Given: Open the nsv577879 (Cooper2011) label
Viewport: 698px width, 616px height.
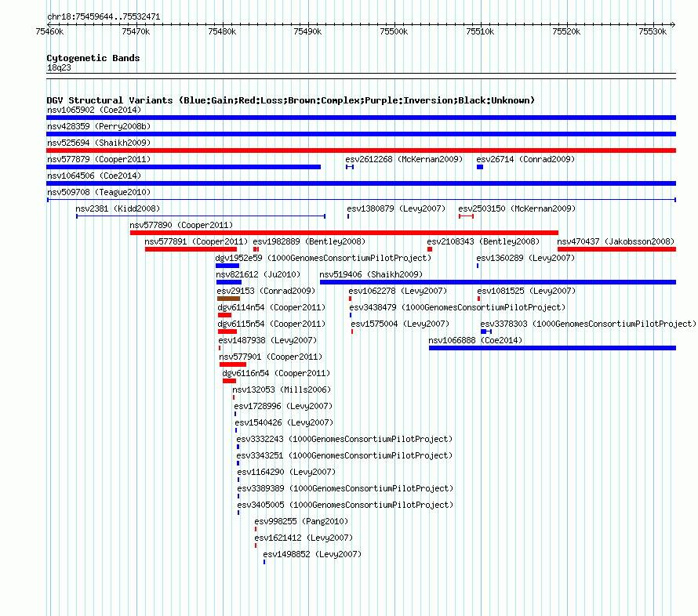Looking at the screenshot, I should (x=99, y=159).
